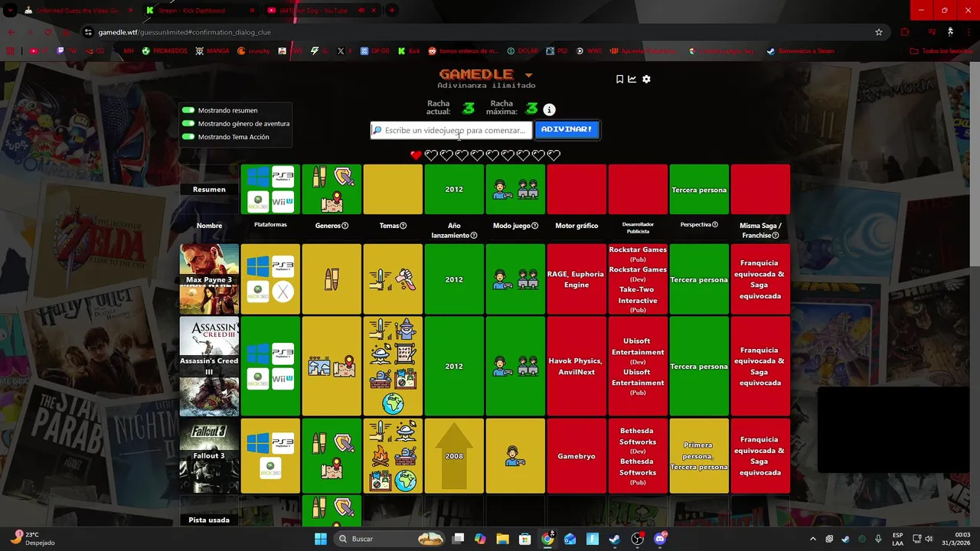Click the Gamebryo engine cell
The height and width of the screenshot is (551, 980).
(577, 455)
